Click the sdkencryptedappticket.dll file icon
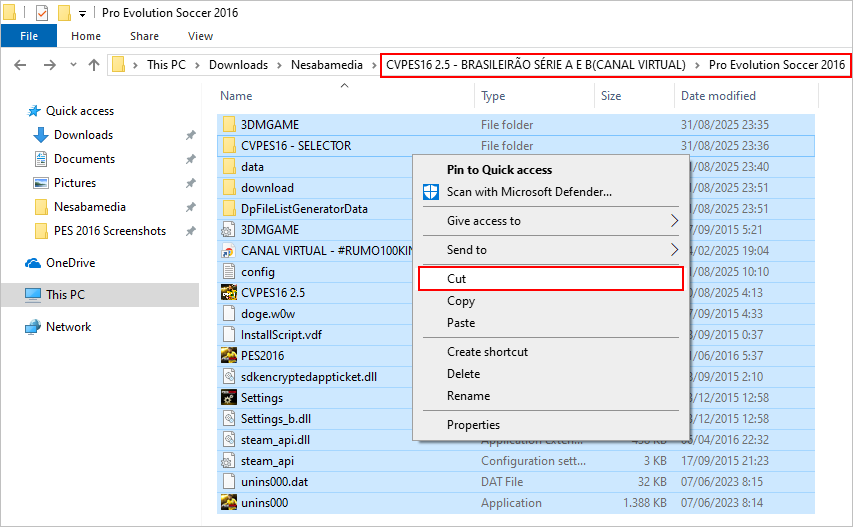The width and height of the screenshot is (853, 527). 229,376
